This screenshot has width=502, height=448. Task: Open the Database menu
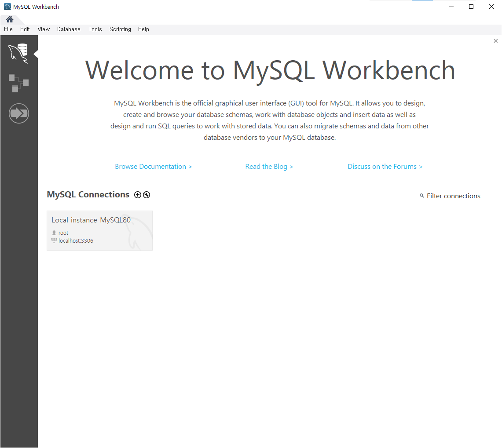click(69, 29)
